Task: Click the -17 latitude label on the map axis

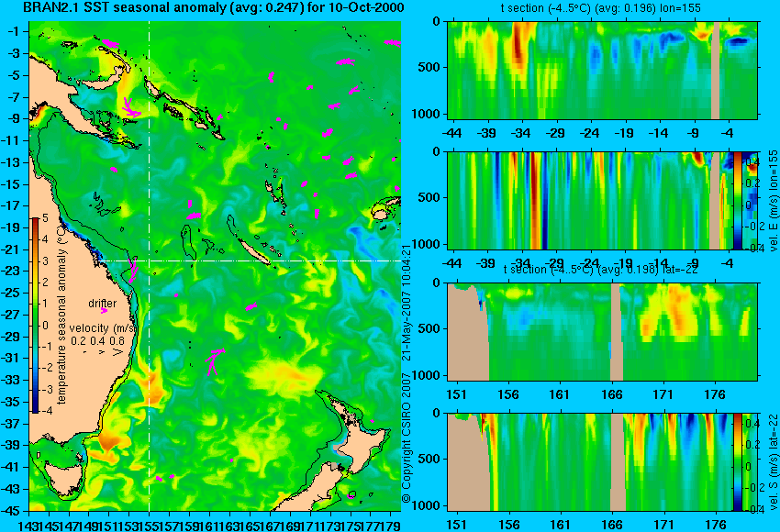Action: pyautogui.click(x=11, y=205)
